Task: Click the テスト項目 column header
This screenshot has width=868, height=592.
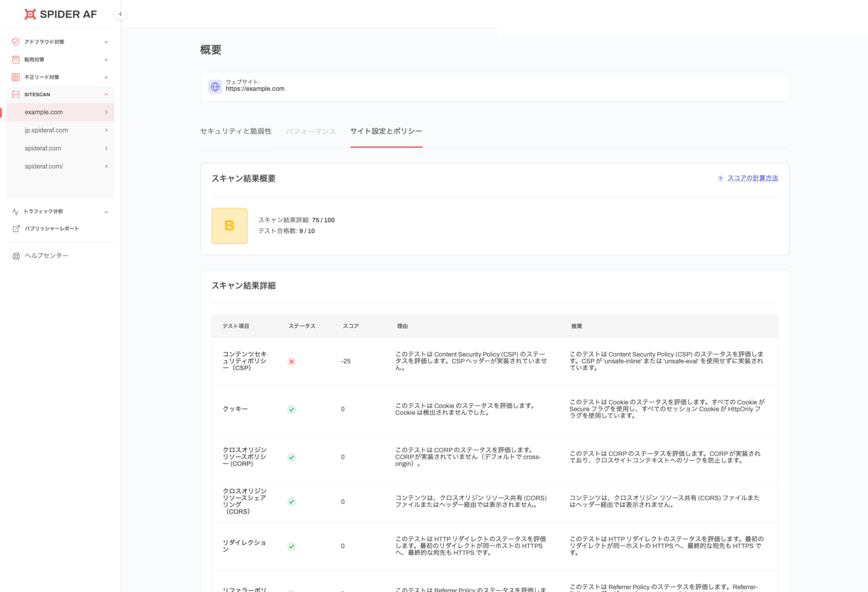Action: pyautogui.click(x=236, y=326)
